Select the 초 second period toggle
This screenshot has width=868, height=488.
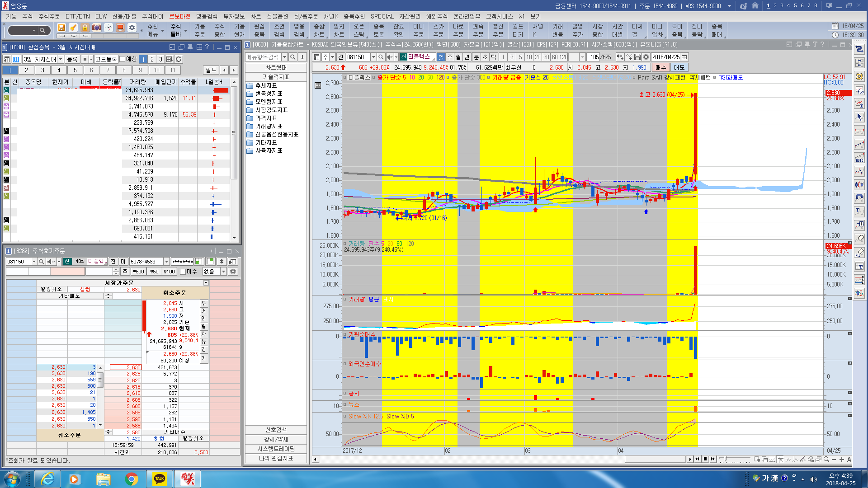[x=485, y=57]
